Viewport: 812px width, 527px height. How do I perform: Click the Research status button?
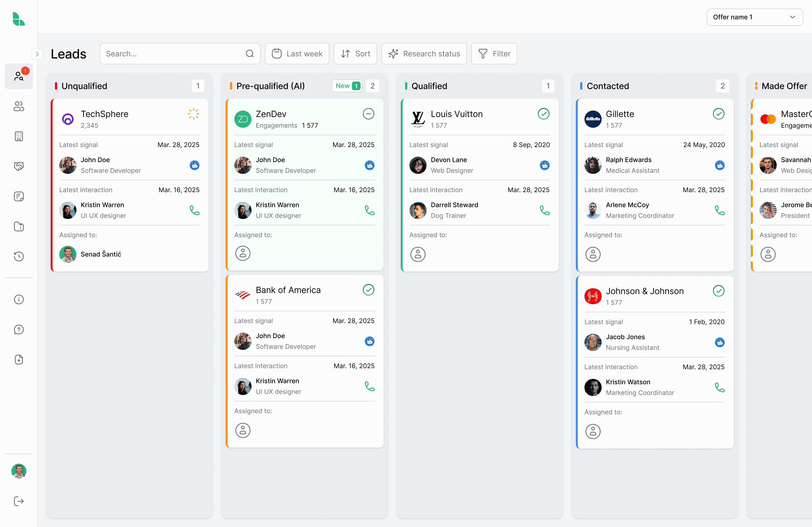(424, 54)
